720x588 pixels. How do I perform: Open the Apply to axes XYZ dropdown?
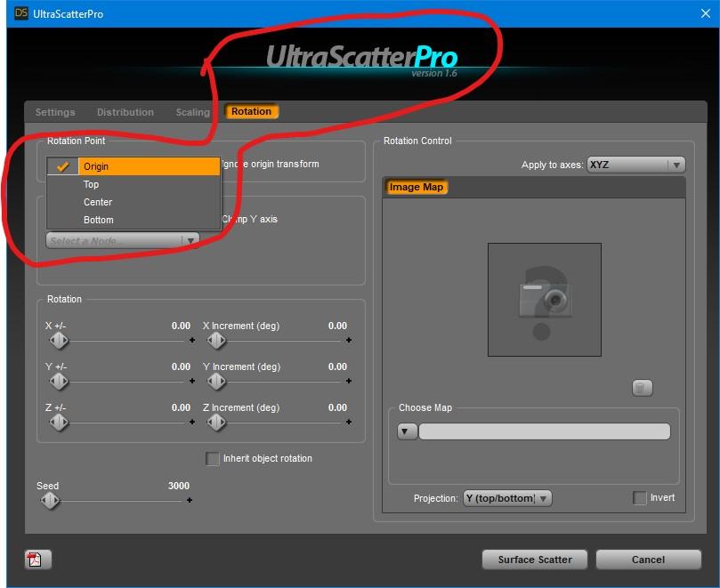tap(636, 165)
